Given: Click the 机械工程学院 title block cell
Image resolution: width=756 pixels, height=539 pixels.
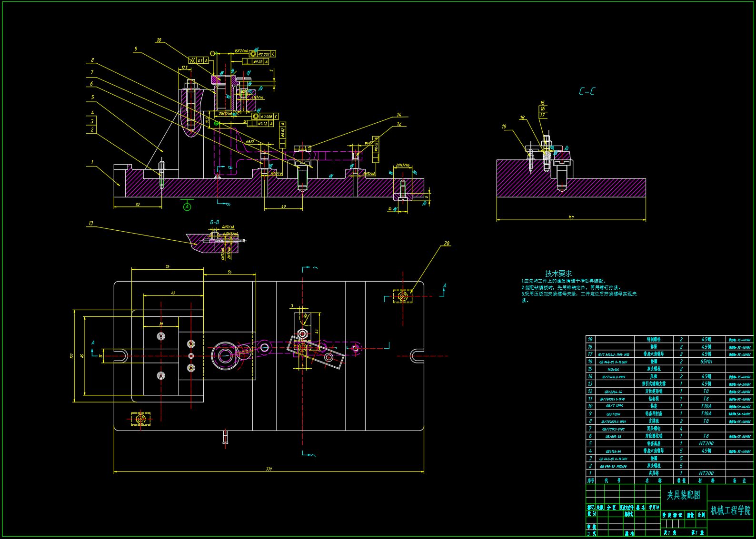Looking at the screenshot, I should pyautogui.click(x=730, y=510).
